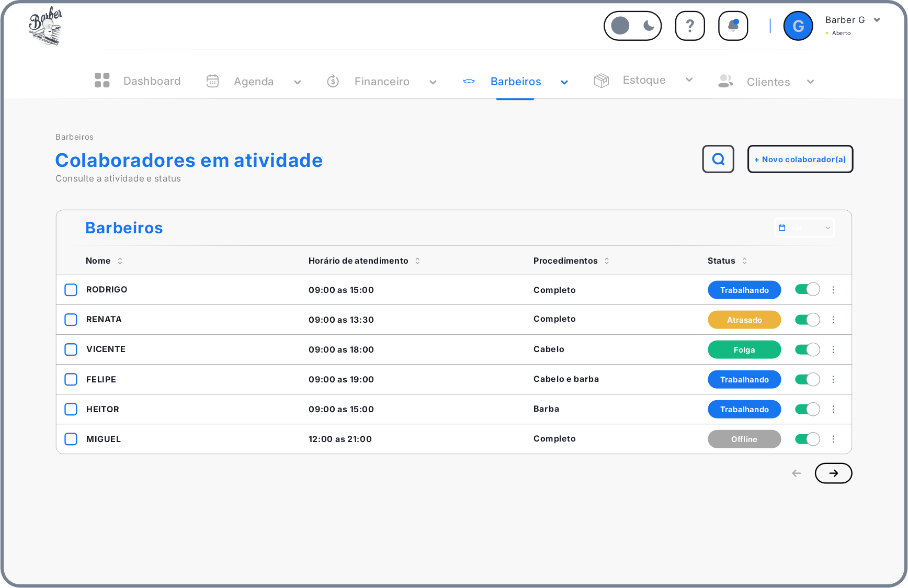Disable the active toggle for VICENTE

click(x=807, y=349)
